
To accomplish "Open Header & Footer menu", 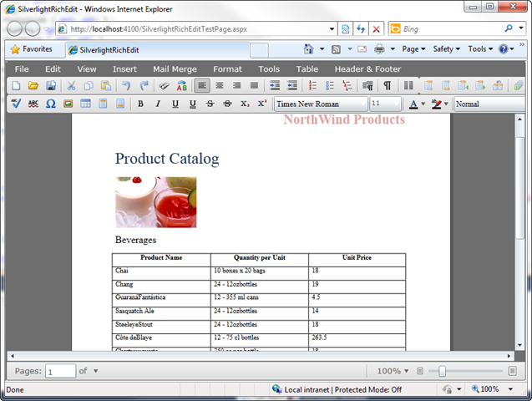I will [x=367, y=69].
